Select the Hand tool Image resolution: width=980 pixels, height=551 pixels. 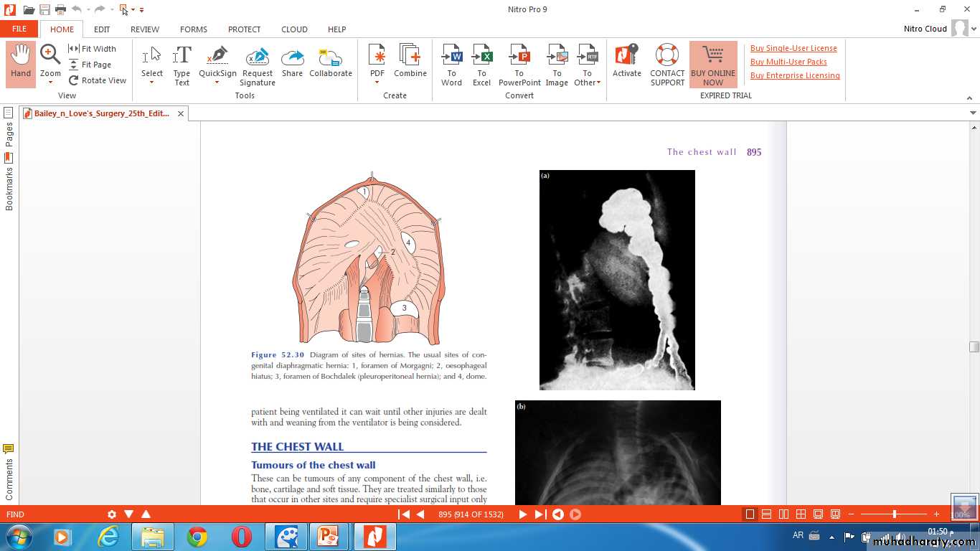[21, 63]
